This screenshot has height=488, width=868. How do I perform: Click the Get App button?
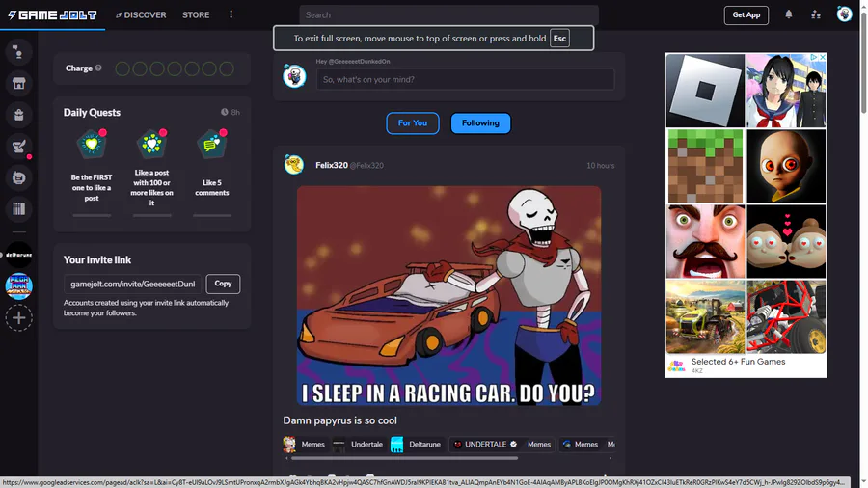coord(746,14)
